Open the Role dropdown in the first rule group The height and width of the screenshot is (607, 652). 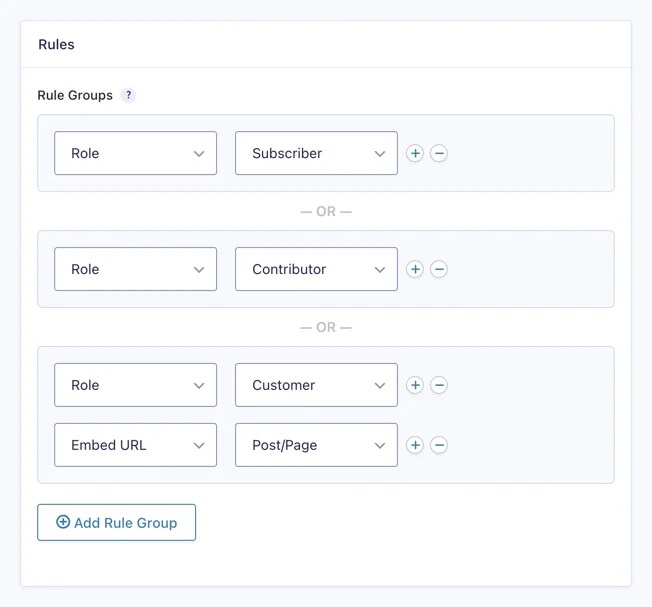135,153
